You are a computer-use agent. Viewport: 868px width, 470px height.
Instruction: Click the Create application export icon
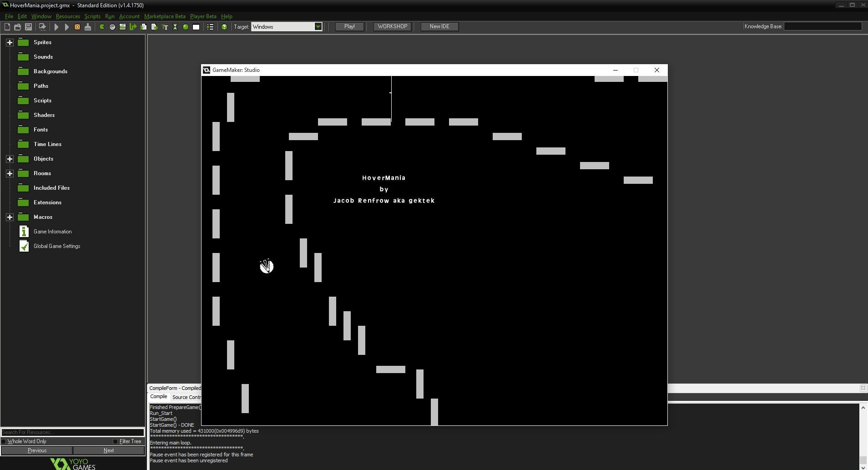[42, 27]
